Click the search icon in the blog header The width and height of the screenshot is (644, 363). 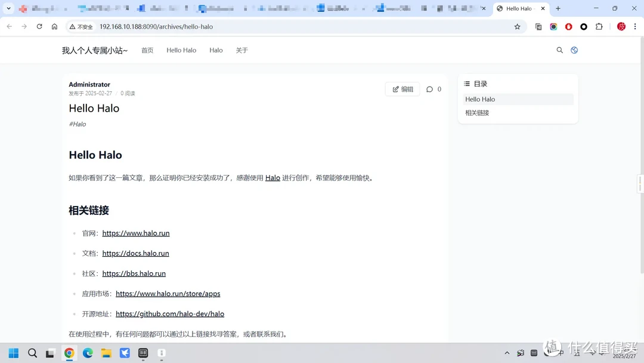coord(559,50)
